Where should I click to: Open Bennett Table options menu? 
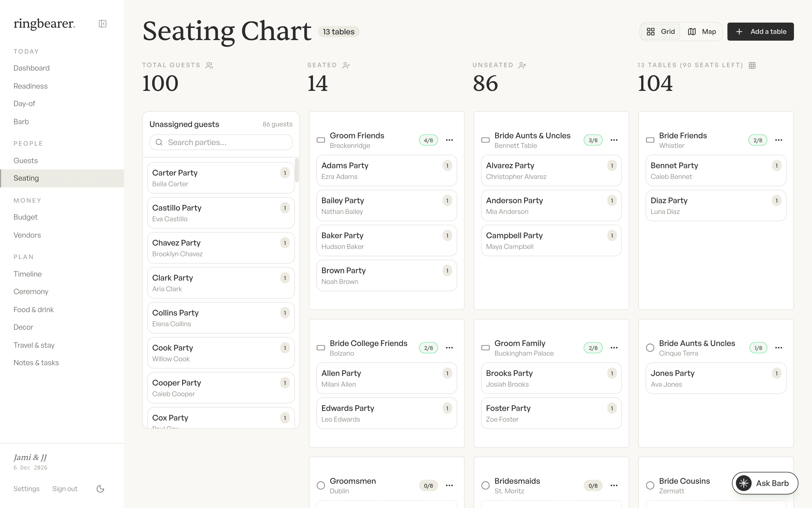pyautogui.click(x=614, y=140)
